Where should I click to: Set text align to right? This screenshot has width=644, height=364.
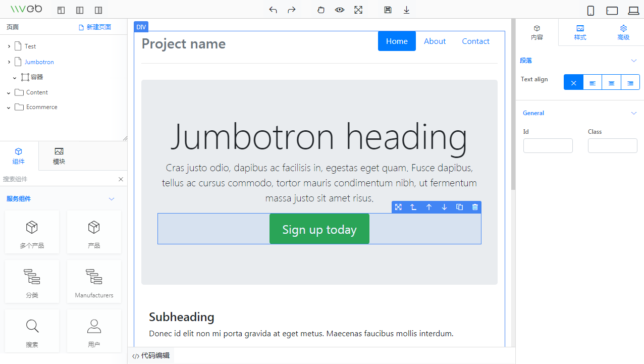(x=630, y=83)
